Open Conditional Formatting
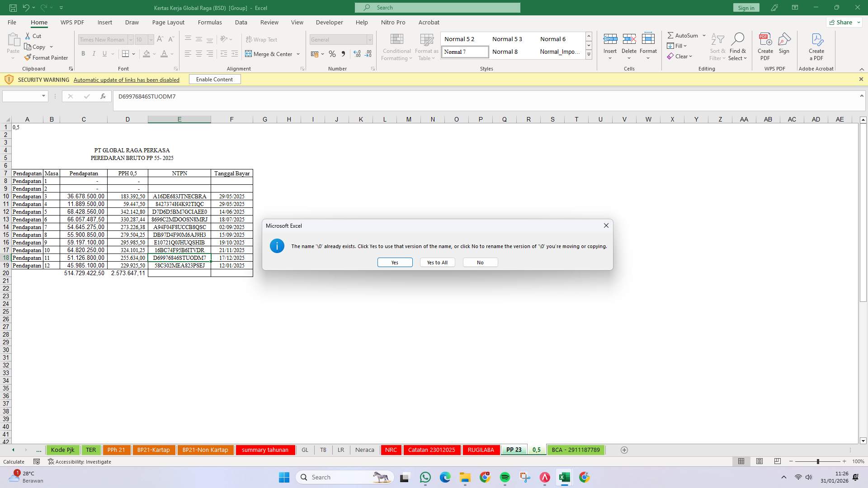The image size is (868, 488). point(396,47)
